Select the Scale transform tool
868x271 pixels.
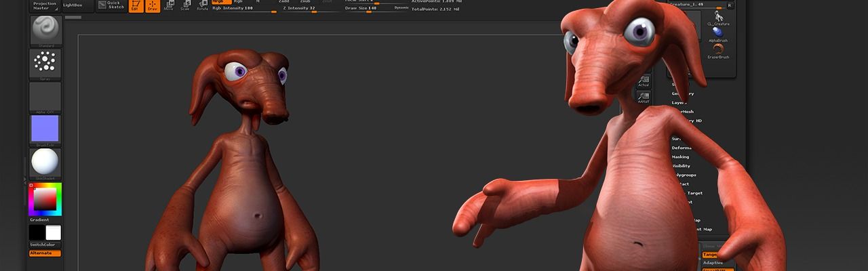(x=185, y=5)
